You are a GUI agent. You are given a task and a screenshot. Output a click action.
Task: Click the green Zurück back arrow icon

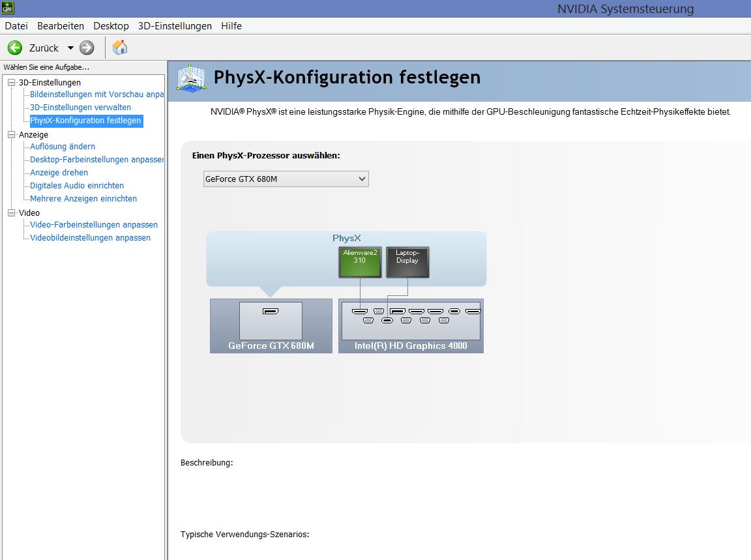(x=15, y=48)
